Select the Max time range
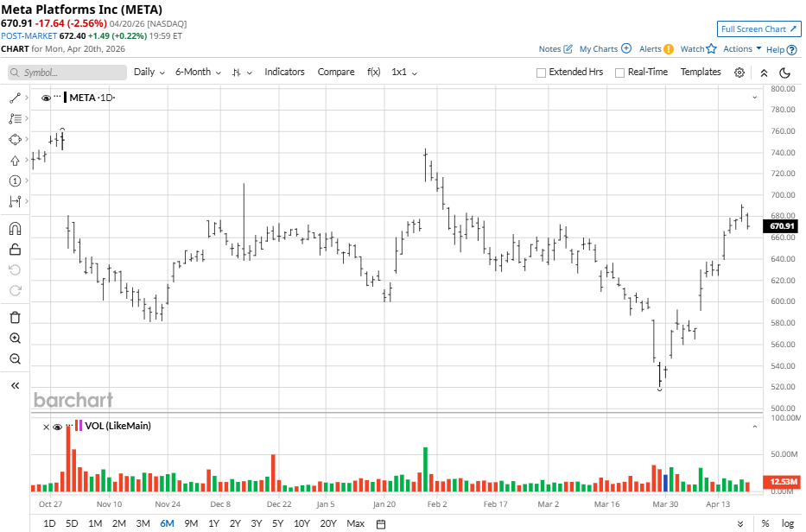Image resolution: width=806 pixels, height=532 pixels. [x=355, y=523]
